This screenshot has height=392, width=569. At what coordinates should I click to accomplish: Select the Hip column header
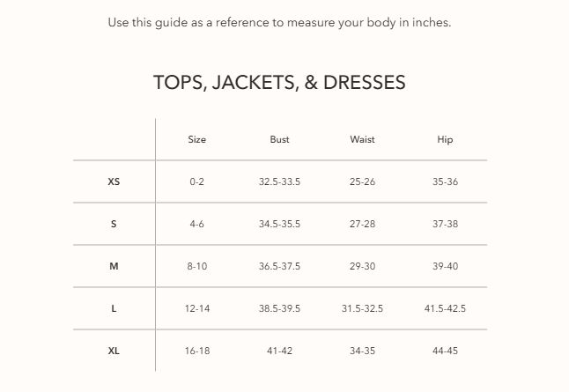pyautogui.click(x=445, y=139)
